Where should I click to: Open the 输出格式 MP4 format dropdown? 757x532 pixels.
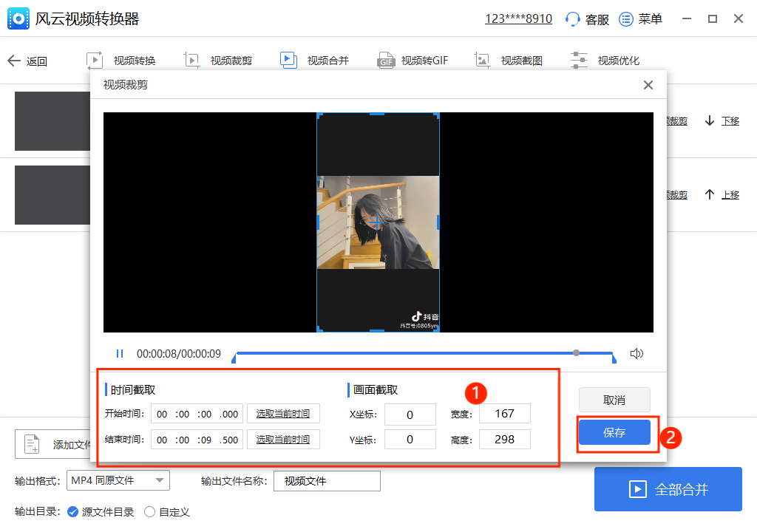click(118, 480)
